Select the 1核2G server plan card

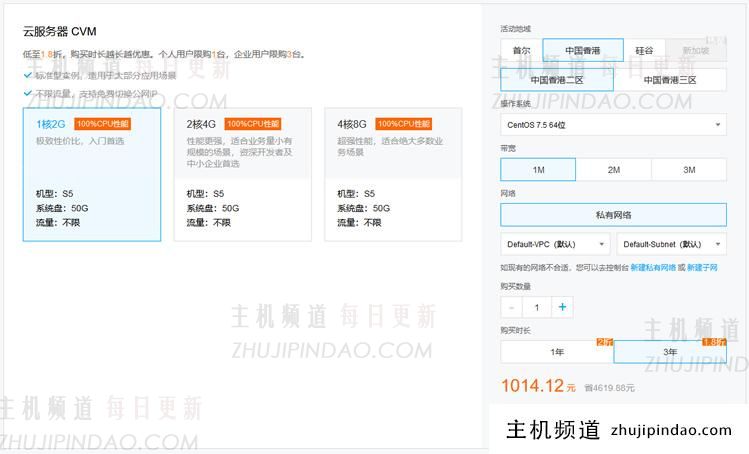point(92,174)
